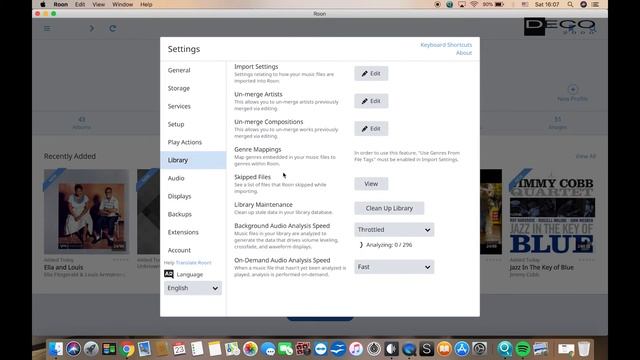Open the Keyboard Shortcuts link
Image resolution: width=640 pixels, height=360 pixels.
click(446, 45)
